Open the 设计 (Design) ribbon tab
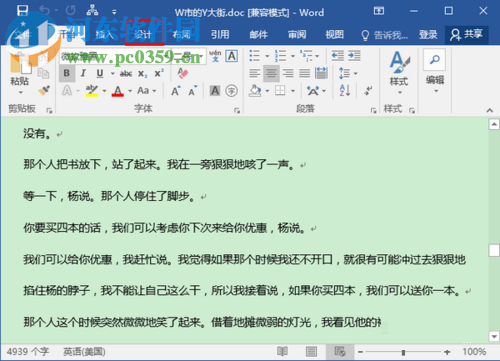The height and width of the screenshot is (361, 500). coord(143,34)
